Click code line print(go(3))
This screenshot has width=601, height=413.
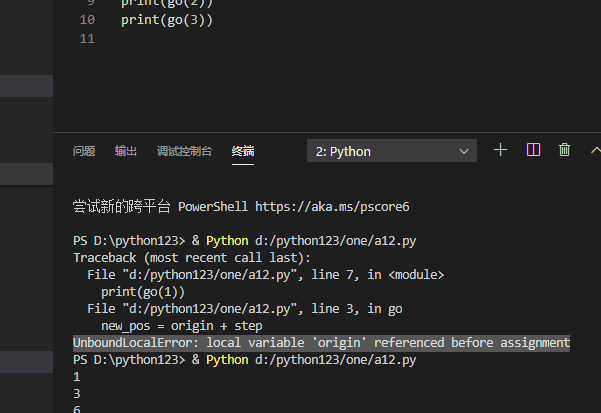click(167, 20)
